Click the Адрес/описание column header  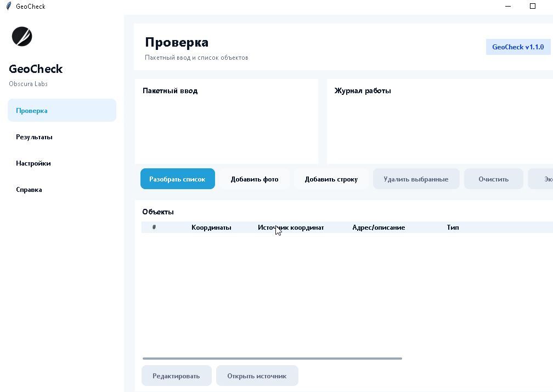pyautogui.click(x=379, y=228)
